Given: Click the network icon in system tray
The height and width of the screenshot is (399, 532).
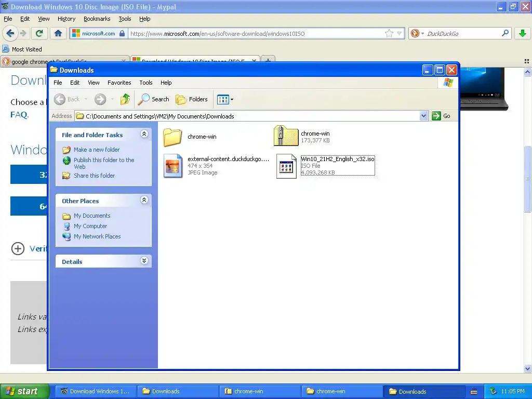Looking at the screenshot, I should coord(493,391).
